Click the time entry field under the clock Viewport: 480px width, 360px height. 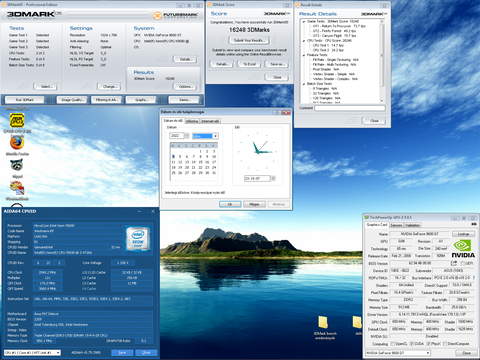[x=257, y=178]
